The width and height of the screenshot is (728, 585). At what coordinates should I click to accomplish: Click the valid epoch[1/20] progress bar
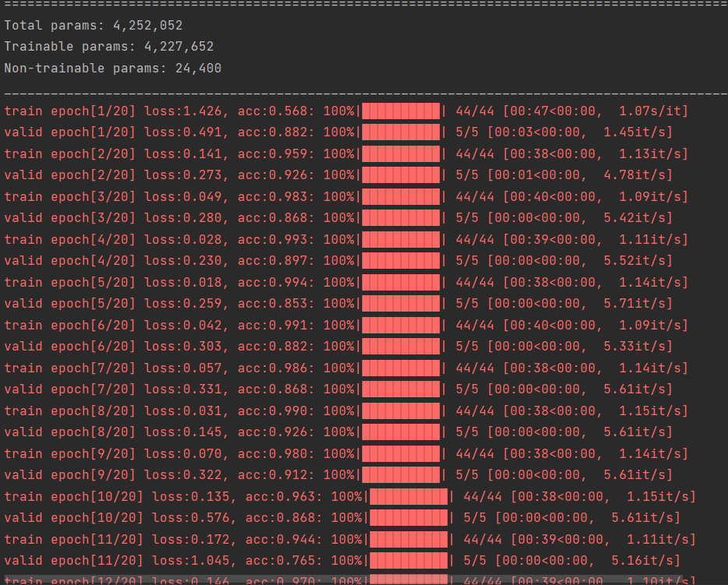point(401,132)
